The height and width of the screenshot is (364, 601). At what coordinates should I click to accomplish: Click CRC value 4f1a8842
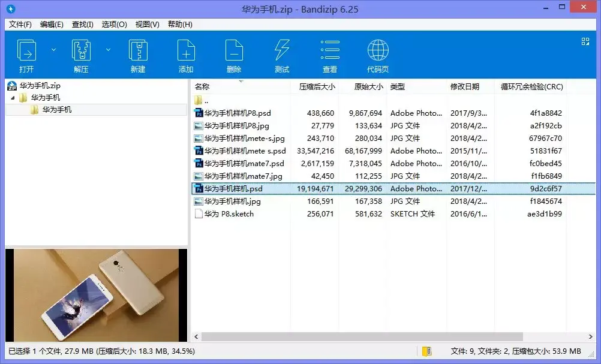point(546,113)
